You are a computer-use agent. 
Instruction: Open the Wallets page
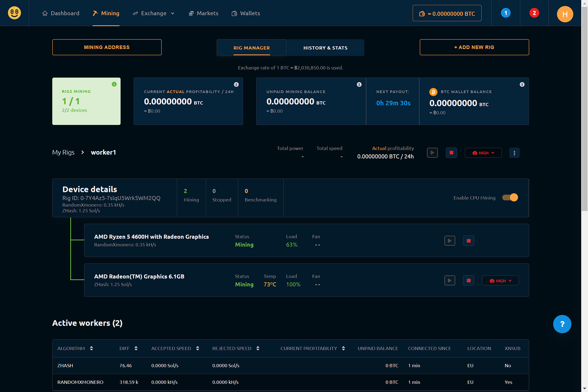(246, 13)
